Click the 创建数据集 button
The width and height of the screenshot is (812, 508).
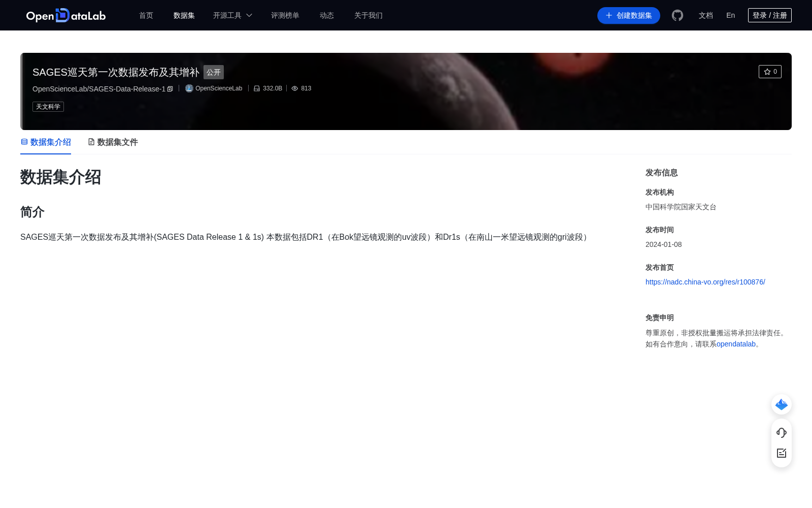coord(629,15)
